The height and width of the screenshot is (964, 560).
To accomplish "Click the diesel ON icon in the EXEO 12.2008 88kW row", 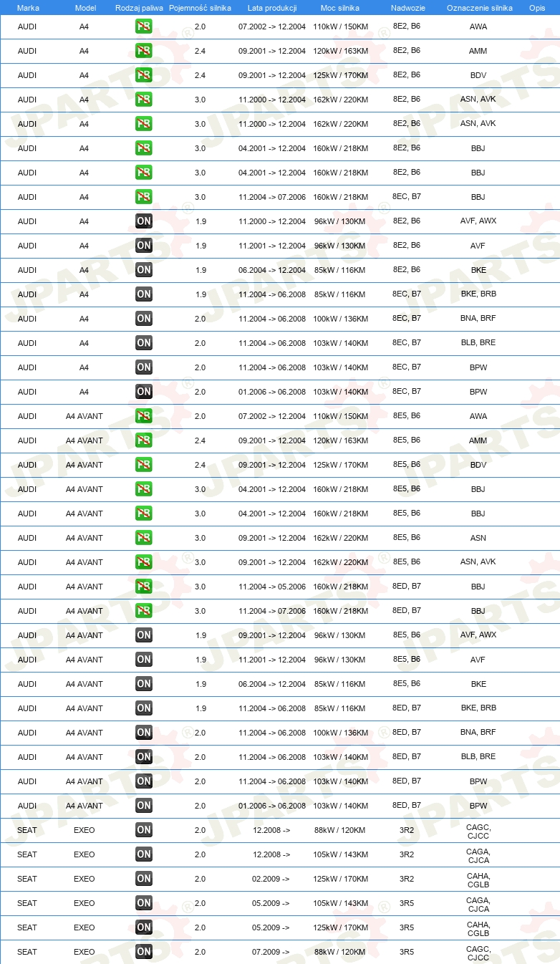I will pos(143,830).
